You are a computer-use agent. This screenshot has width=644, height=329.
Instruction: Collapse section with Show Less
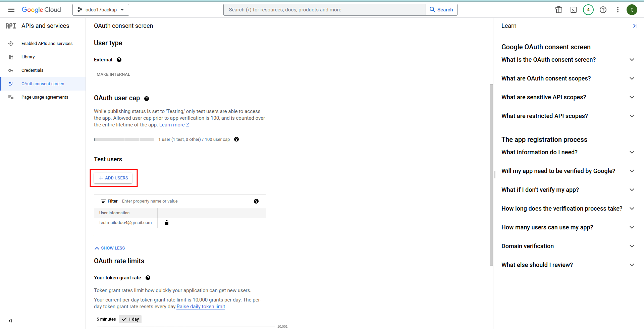[110, 248]
